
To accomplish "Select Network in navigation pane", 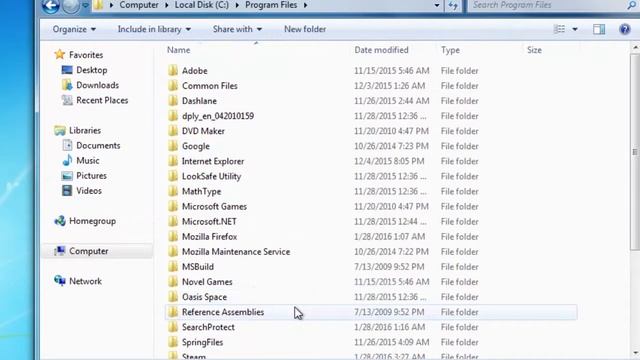I will (85, 282).
